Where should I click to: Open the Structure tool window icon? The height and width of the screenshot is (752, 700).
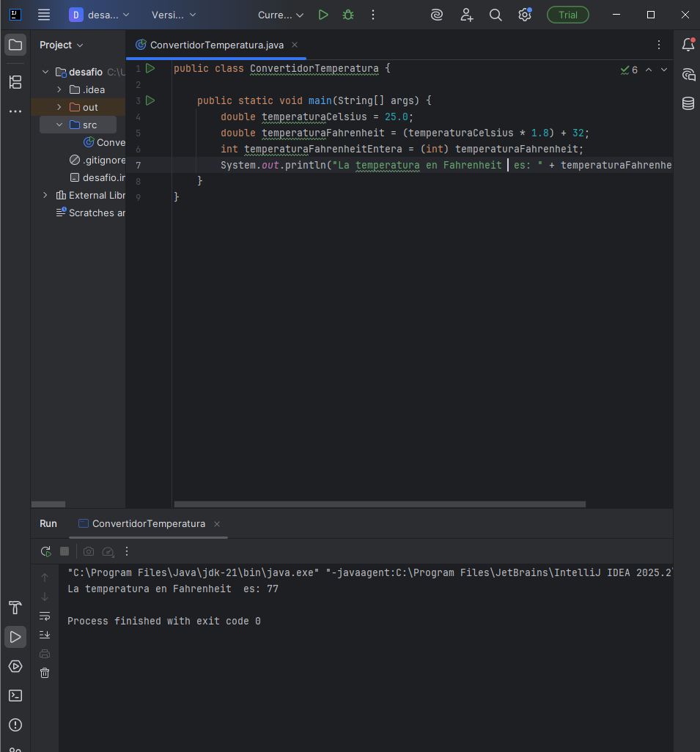point(15,82)
